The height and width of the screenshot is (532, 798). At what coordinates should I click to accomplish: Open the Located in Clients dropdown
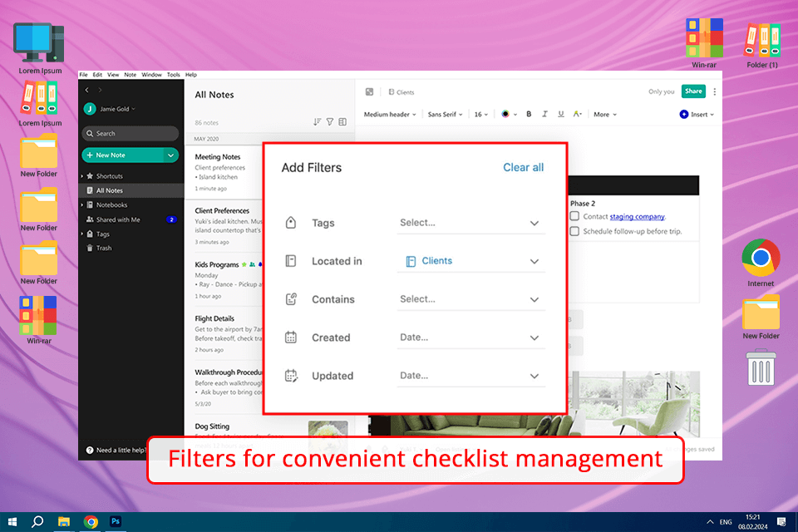(x=470, y=261)
